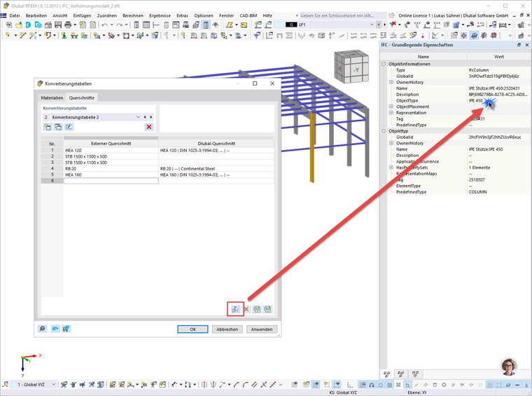
Task: Copy the conversion table icon
Action: pos(58,127)
